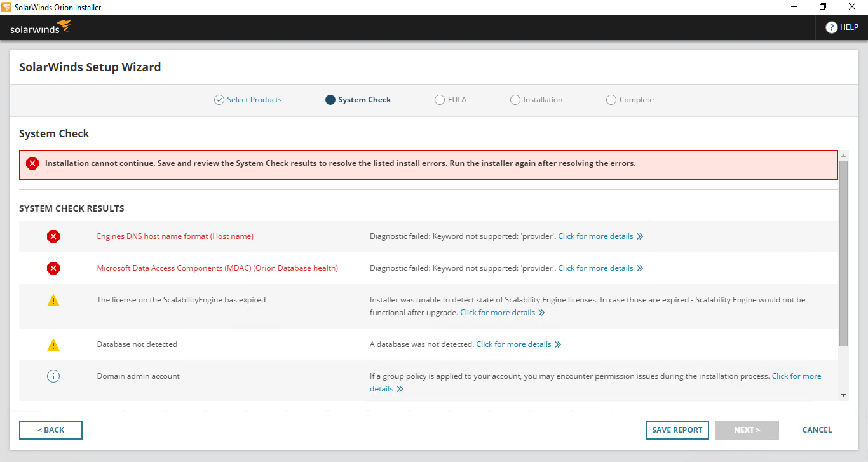The width and height of the screenshot is (868, 462).
Task: Open more details for Database not detected
Action: (513, 344)
